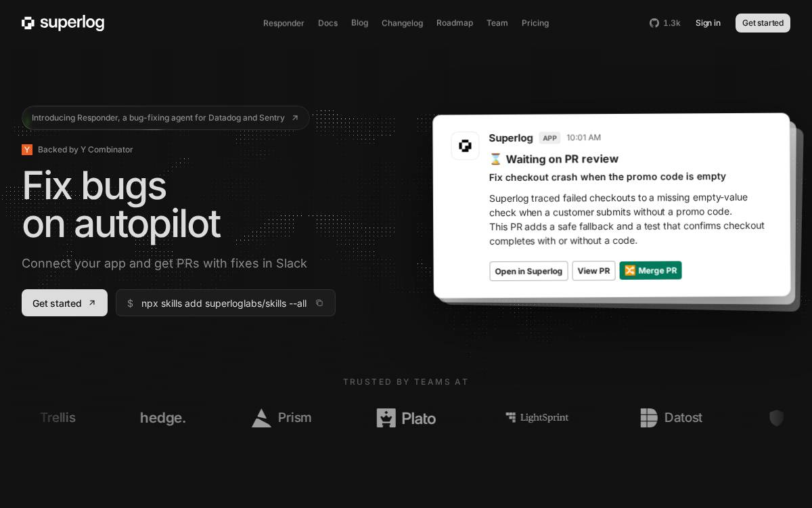Open the Introducing Responder announcement pill
The width and height of the screenshot is (812, 508).
[166, 118]
